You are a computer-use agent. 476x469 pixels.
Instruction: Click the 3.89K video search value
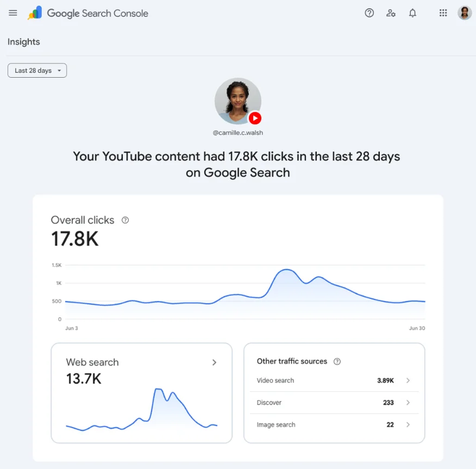[x=385, y=380]
